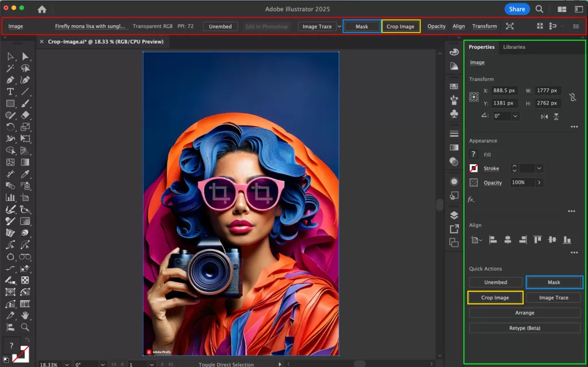Image resolution: width=588 pixels, height=367 pixels.
Task: Select the Eraser tool
Action: click(x=25, y=115)
